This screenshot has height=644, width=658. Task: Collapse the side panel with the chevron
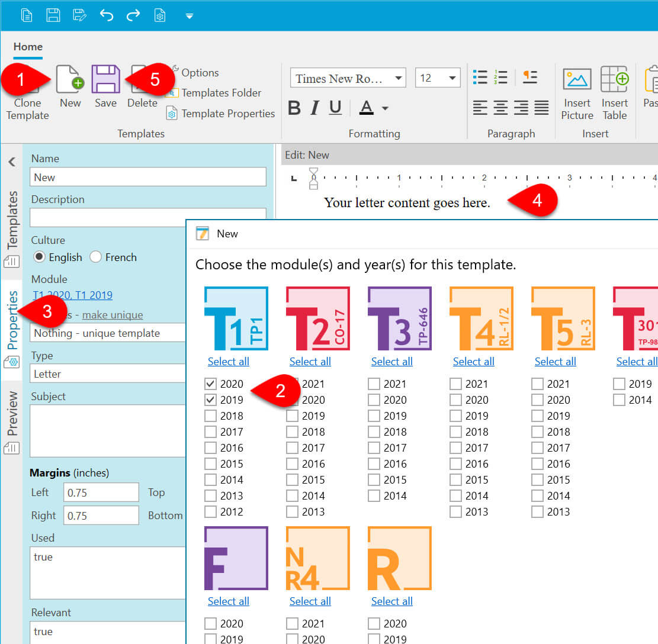(x=12, y=162)
